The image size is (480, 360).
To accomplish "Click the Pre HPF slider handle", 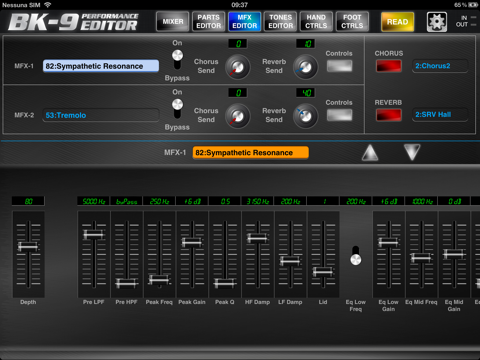I will tap(127, 283).
